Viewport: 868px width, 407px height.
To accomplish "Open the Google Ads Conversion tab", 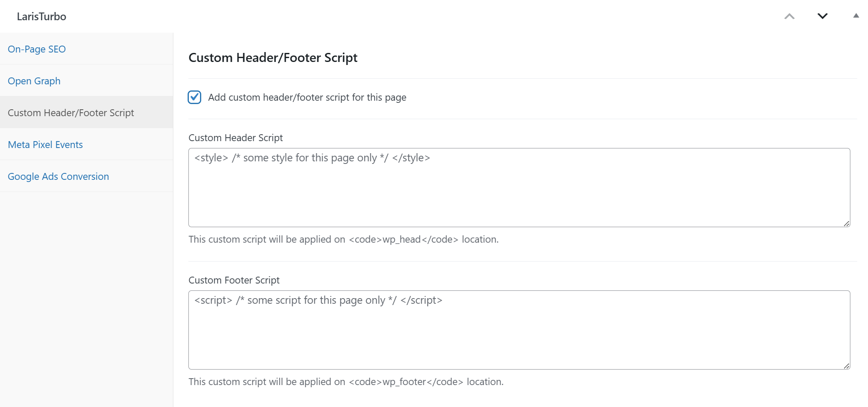I will click(58, 176).
